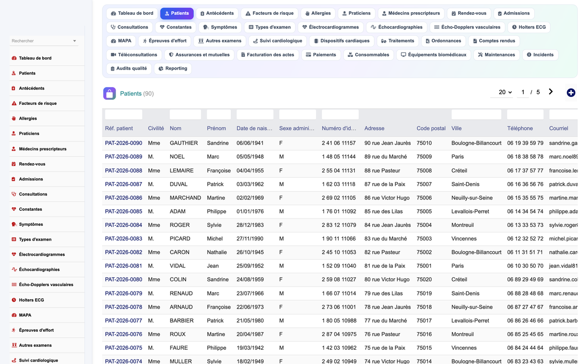The image size is (588, 364).
Task: Click the Ville column filter field
Action: tap(476, 115)
